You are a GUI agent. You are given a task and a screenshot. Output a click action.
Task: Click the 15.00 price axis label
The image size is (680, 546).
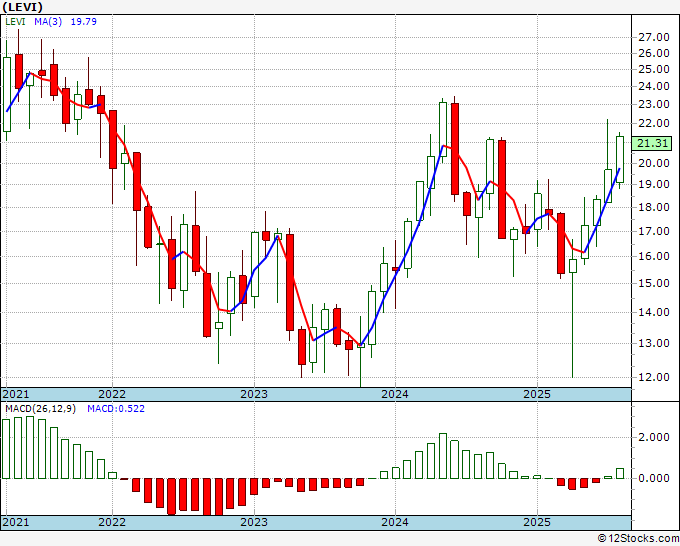pyautogui.click(x=654, y=283)
